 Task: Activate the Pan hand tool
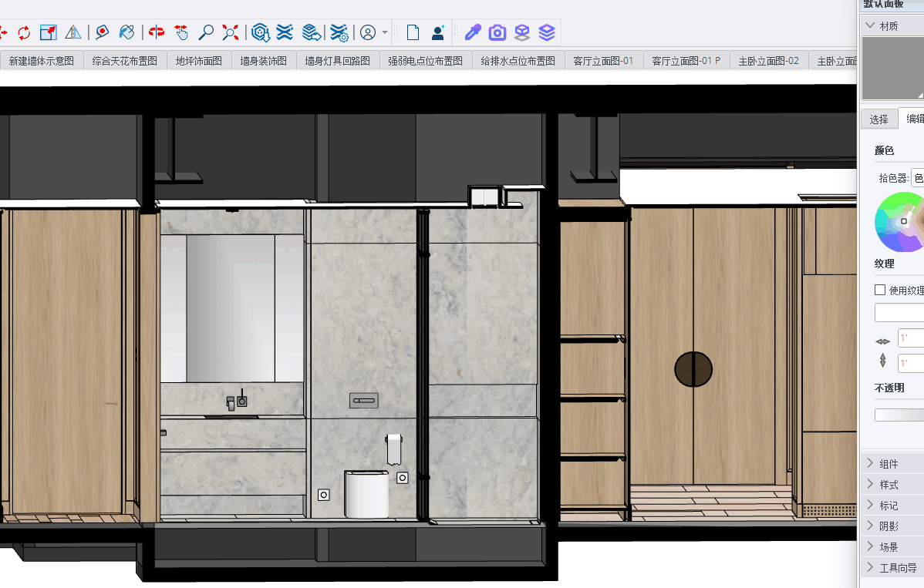[181, 32]
